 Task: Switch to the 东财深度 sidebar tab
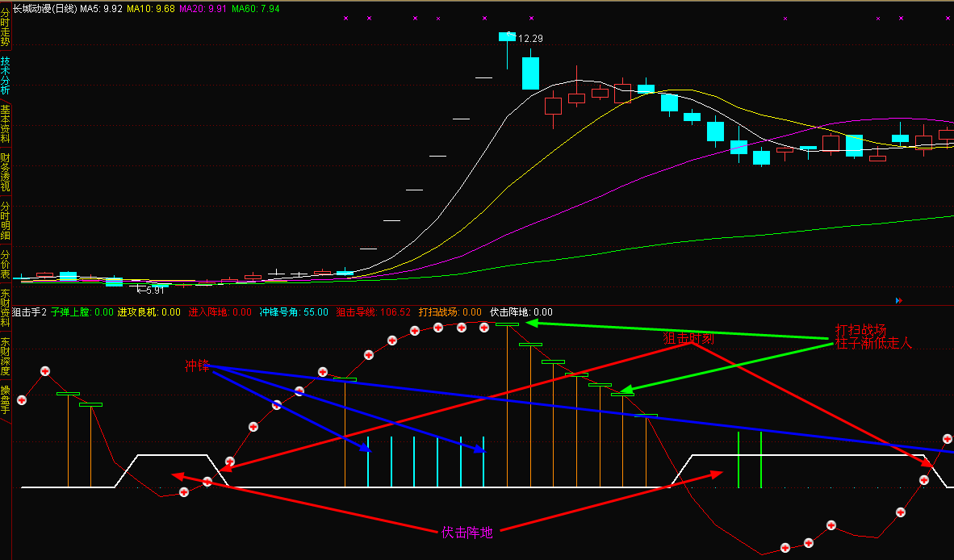(6, 357)
